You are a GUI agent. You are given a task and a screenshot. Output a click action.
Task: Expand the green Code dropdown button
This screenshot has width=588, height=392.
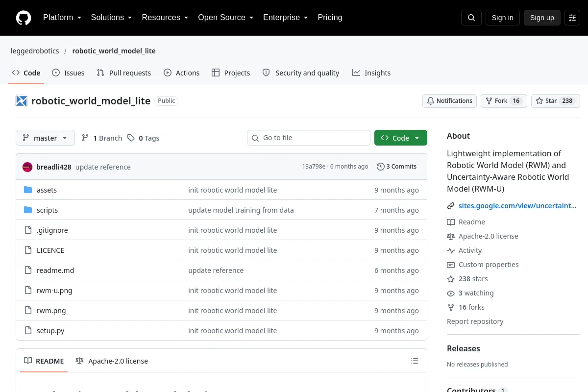click(401, 138)
